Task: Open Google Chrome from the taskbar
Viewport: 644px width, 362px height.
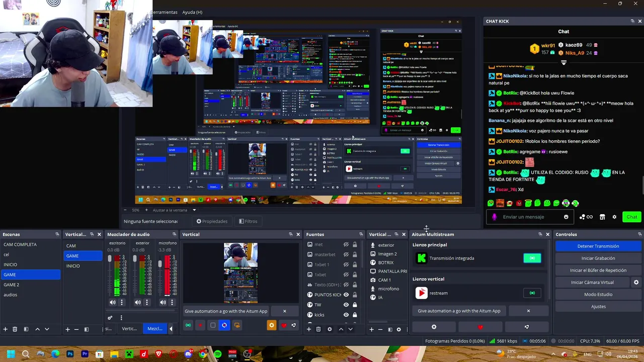Action: click(x=203, y=354)
